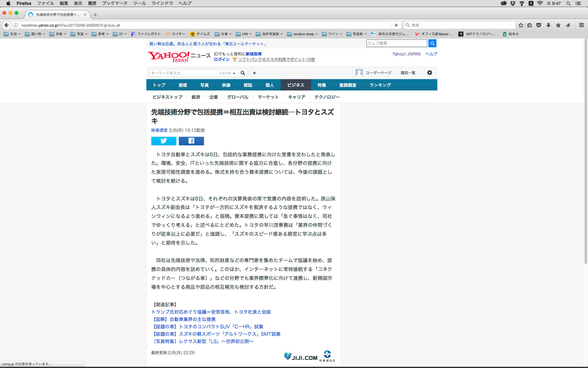Expand the 生活 bookmarks folder
Image resolution: width=588 pixels, height=368 pixels.
tap(12, 34)
